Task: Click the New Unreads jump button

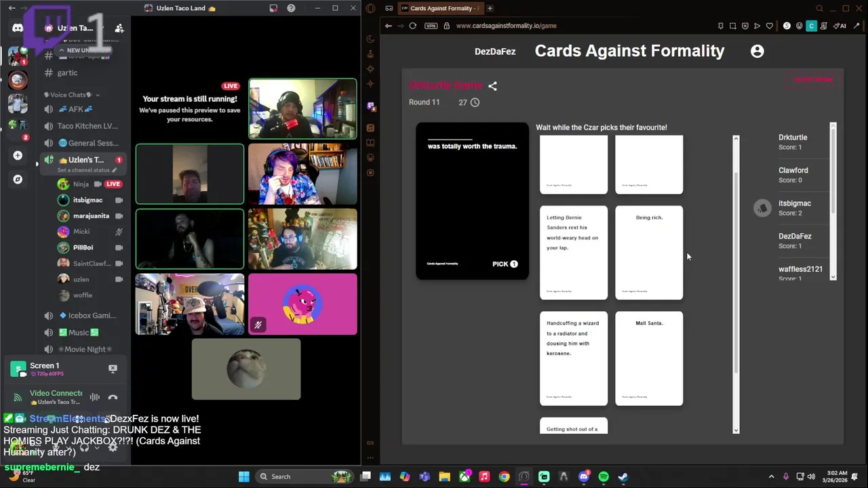Action: tap(82, 50)
